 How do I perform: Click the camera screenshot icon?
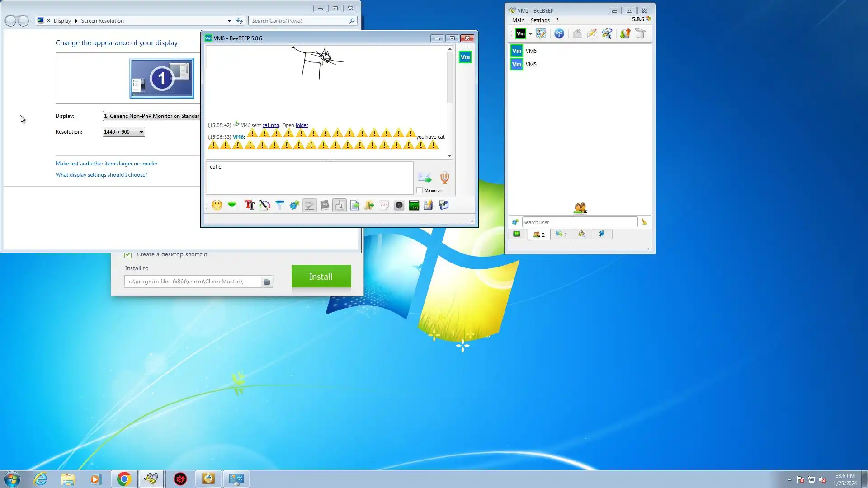coord(399,205)
